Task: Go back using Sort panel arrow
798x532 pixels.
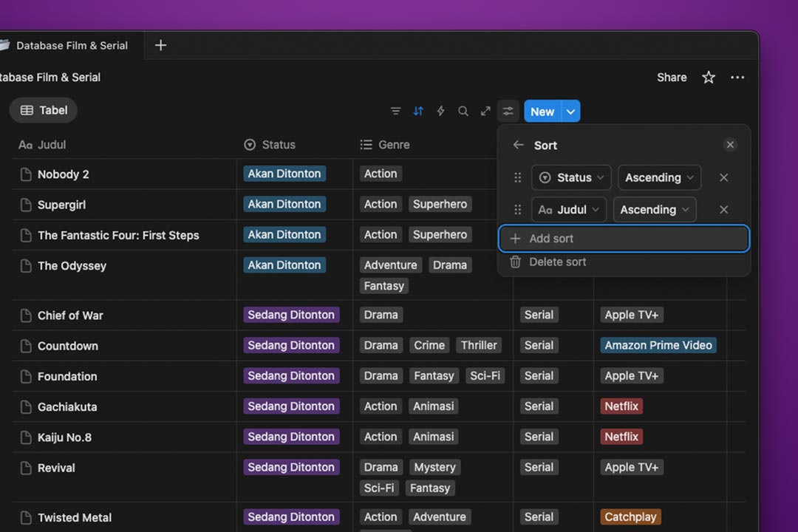Action: (518, 145)
